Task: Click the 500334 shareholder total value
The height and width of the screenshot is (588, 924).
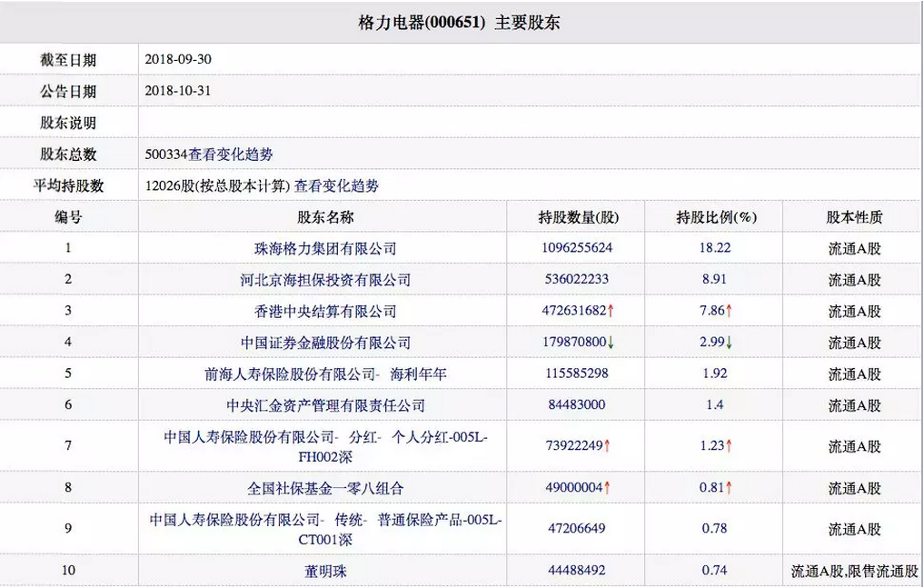Action: (x=166, y=154)
